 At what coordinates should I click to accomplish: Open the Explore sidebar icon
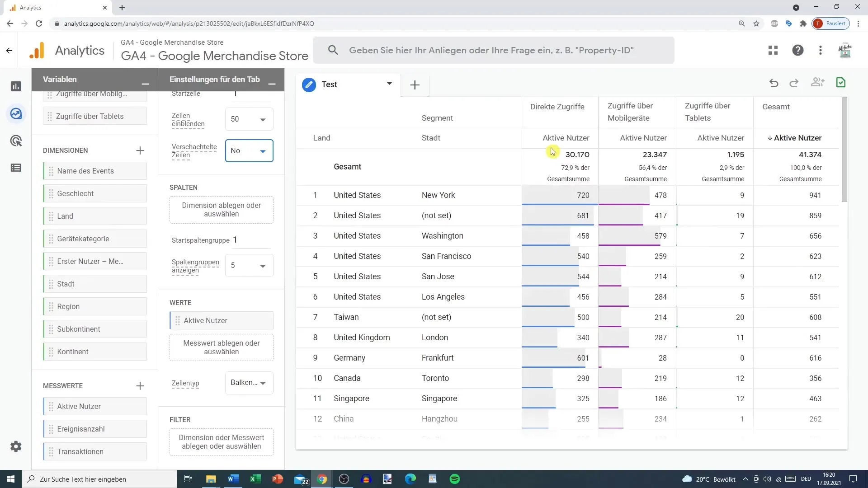pyautogui.click(x=16, y=113)
